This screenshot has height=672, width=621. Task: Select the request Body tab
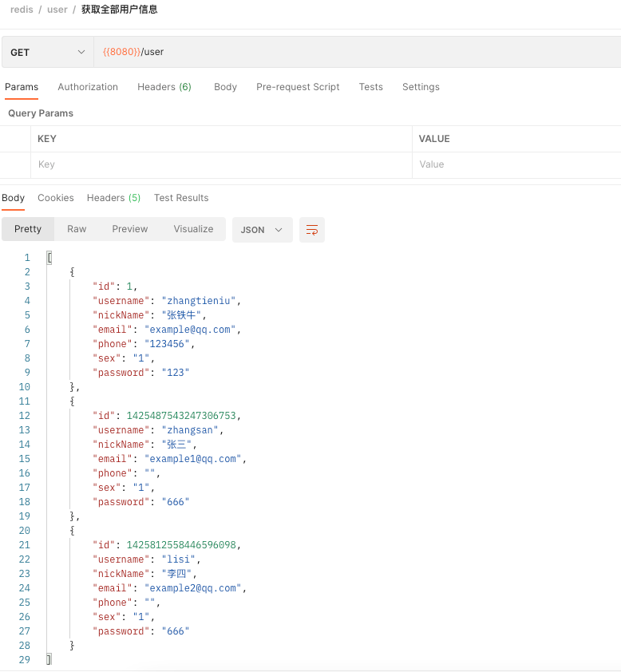[x=225, y=87]
